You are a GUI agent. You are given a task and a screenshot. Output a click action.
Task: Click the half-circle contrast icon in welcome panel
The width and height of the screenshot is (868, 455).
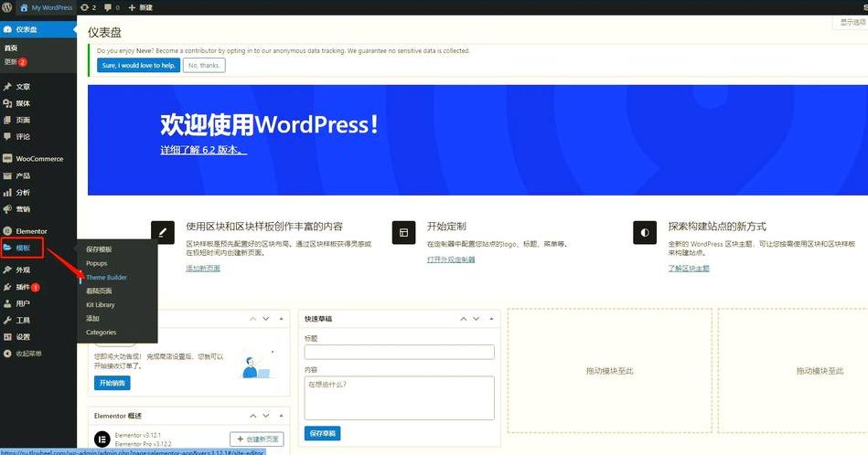pos(644,233)
